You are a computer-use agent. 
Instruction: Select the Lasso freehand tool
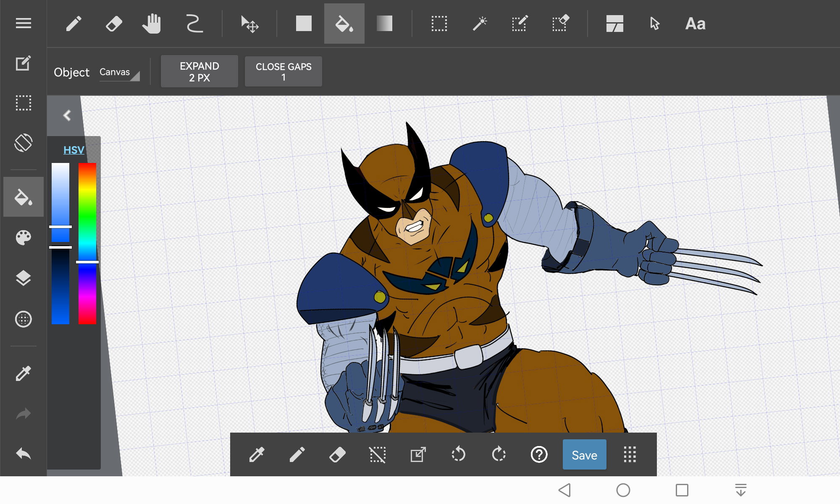[x=194, y=24]
